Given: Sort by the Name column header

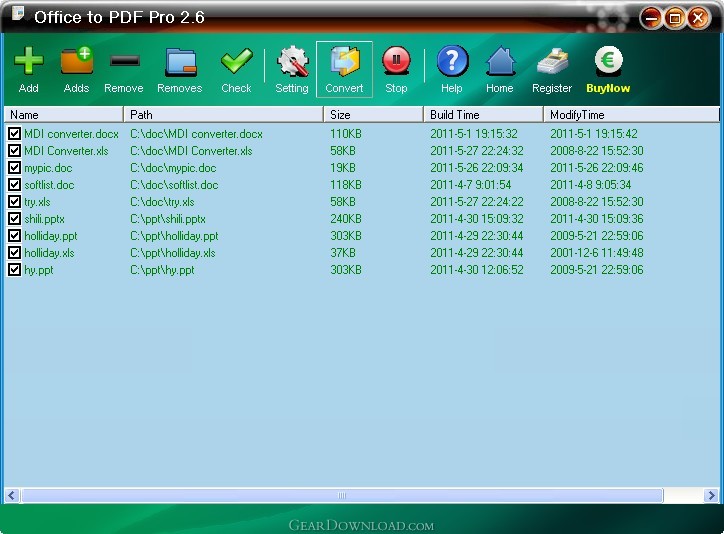Looking at the screenshot, I should tap(64, 114).
